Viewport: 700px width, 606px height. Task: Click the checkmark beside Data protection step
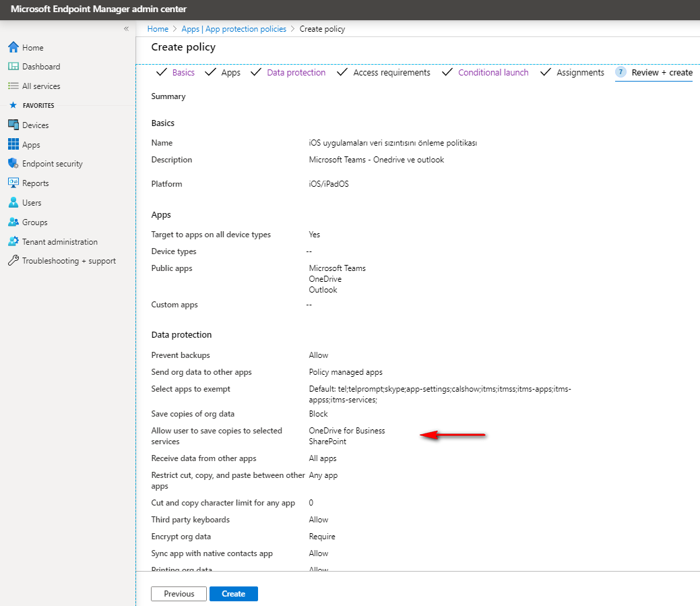256,72
